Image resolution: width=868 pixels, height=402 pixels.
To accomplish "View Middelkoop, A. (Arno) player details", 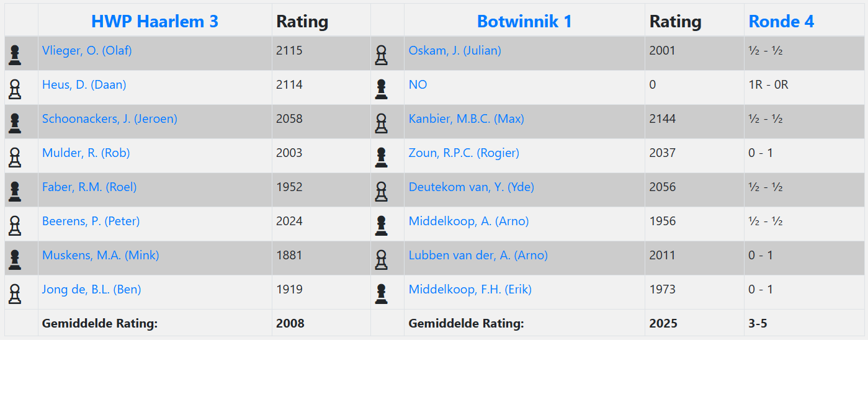I will point(468,221).
